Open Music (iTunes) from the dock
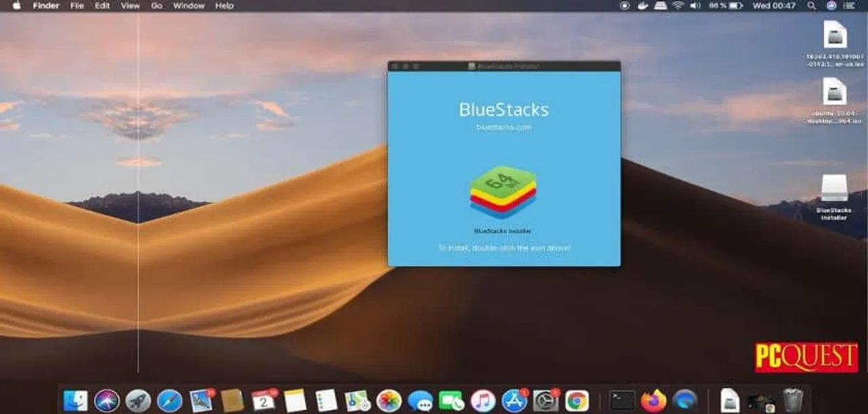Image resolution: width=868 pixels, height=414 pixels. (x=483, y=400)
